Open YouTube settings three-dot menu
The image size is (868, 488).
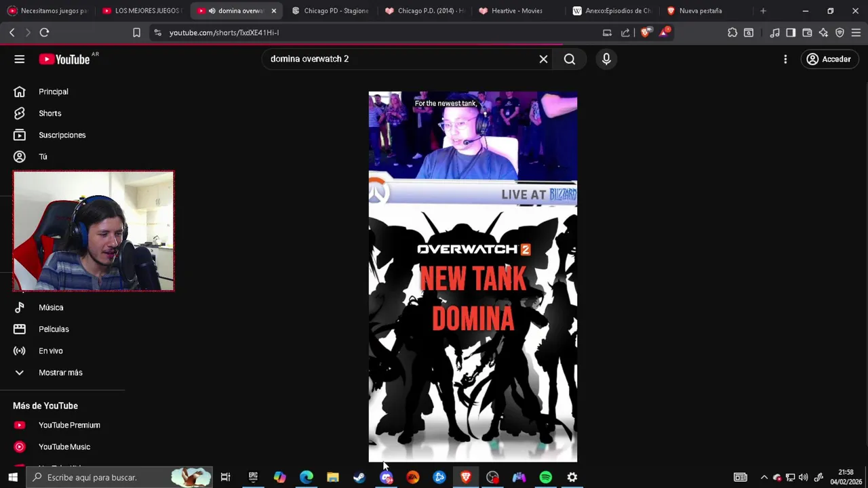pyautogui.click(x=785, y=59)
